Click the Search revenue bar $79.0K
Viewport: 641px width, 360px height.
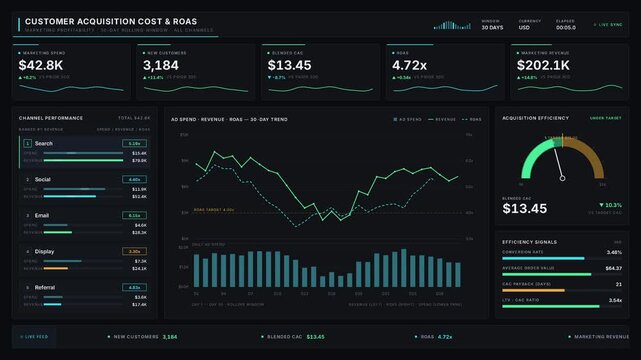[83, 161]
